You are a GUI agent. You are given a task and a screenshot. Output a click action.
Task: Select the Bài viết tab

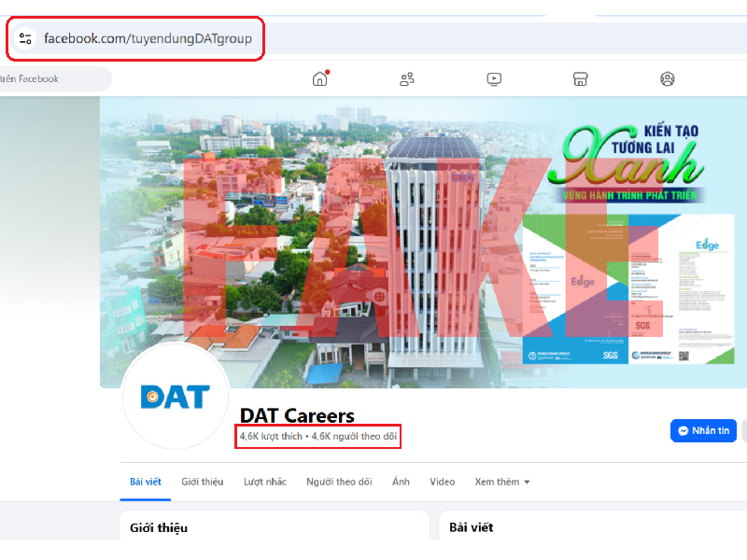146,482
